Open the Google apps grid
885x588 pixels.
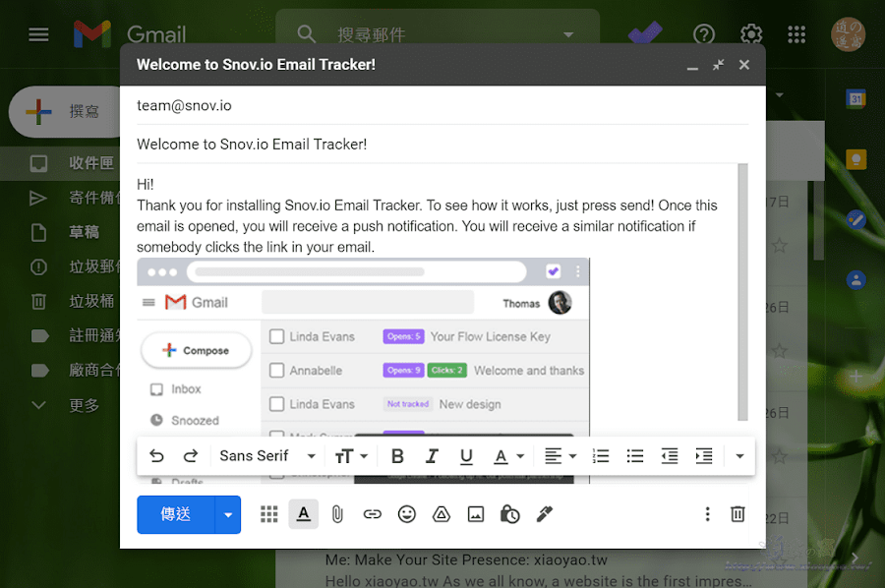pyautogui.click(x=796, y=35)
